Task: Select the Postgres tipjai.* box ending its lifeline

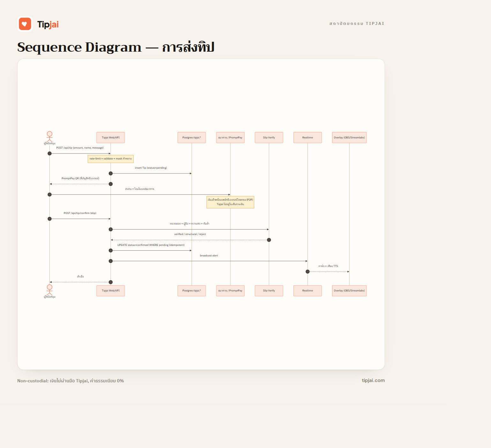Action: 192,291
